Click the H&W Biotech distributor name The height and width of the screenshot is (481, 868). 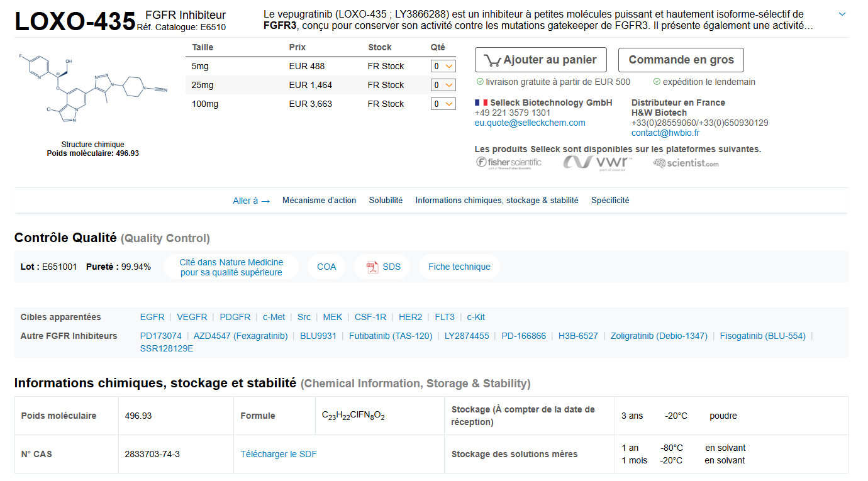(659, 113)
